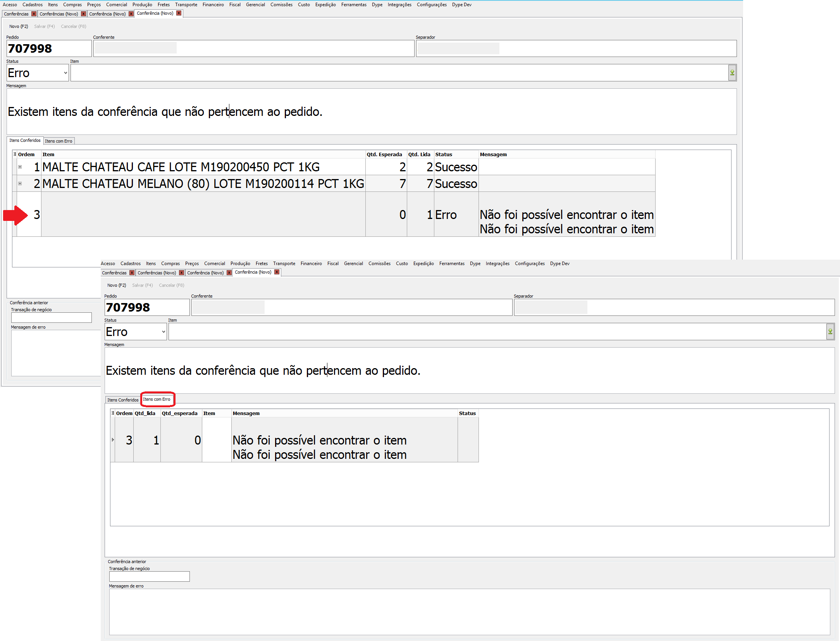Open Expedição menu in the front window
Viewport: 840px width, 641px height.
[423, 264]
